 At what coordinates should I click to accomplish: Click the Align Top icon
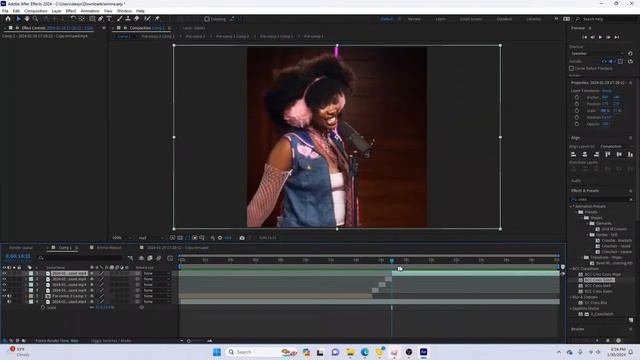click(x=608, y=154)
